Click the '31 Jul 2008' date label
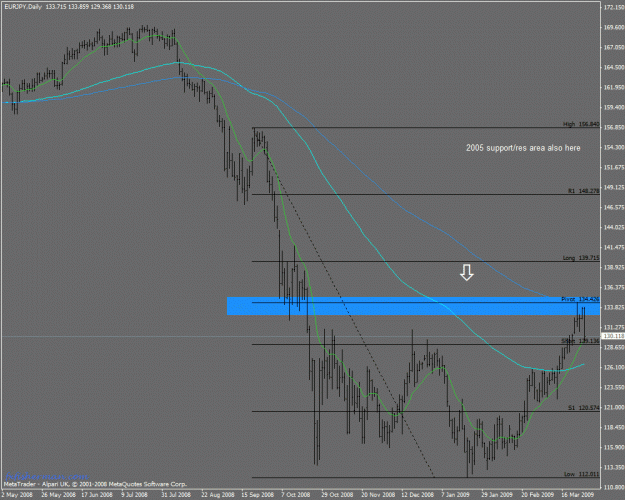Image resolution: width=625 pixels, height=500 pixels. [x=176, y=495]
